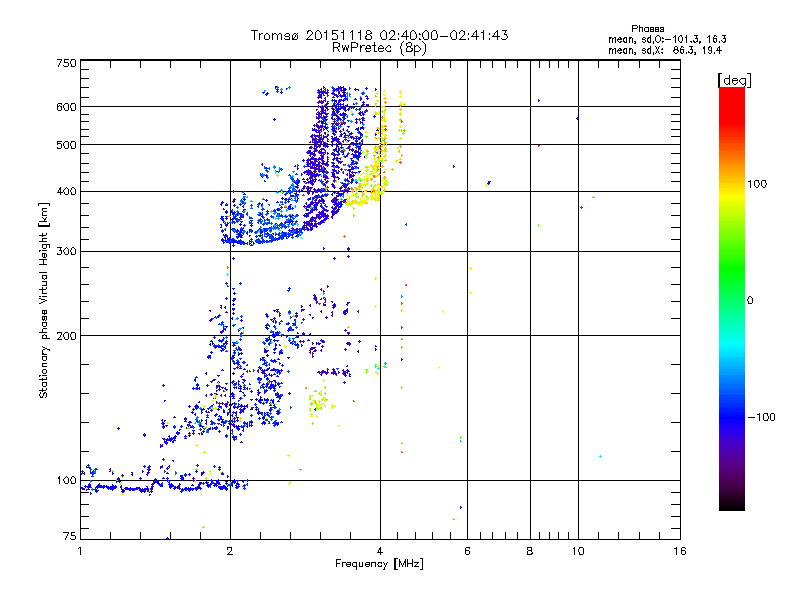The width and height of the screenshot is (800, 600).
Task: Click the y-axis tick label '100'
Action: coord(66,481)
